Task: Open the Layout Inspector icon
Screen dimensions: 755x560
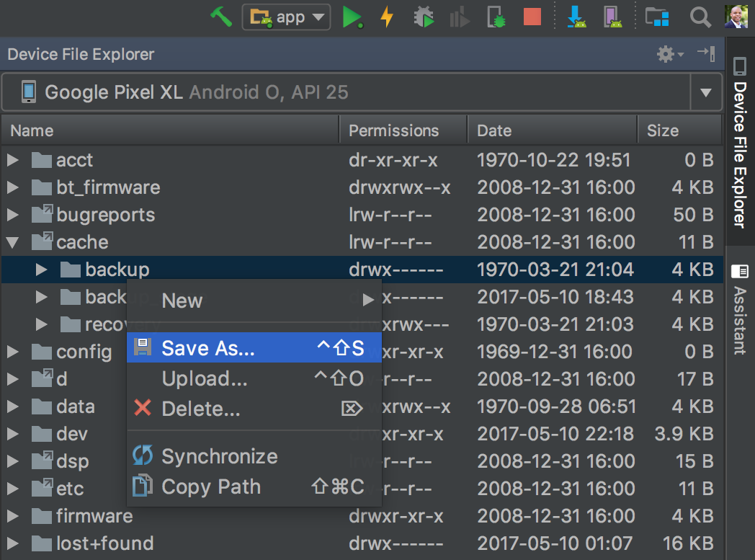Action: [x=657, y=17]
